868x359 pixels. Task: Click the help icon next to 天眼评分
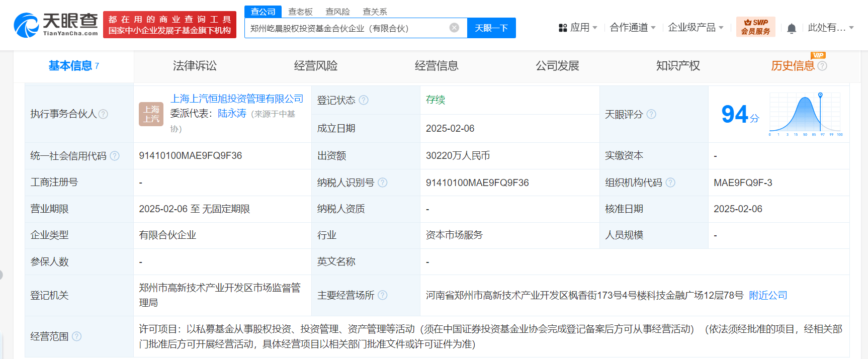(651, 114)
